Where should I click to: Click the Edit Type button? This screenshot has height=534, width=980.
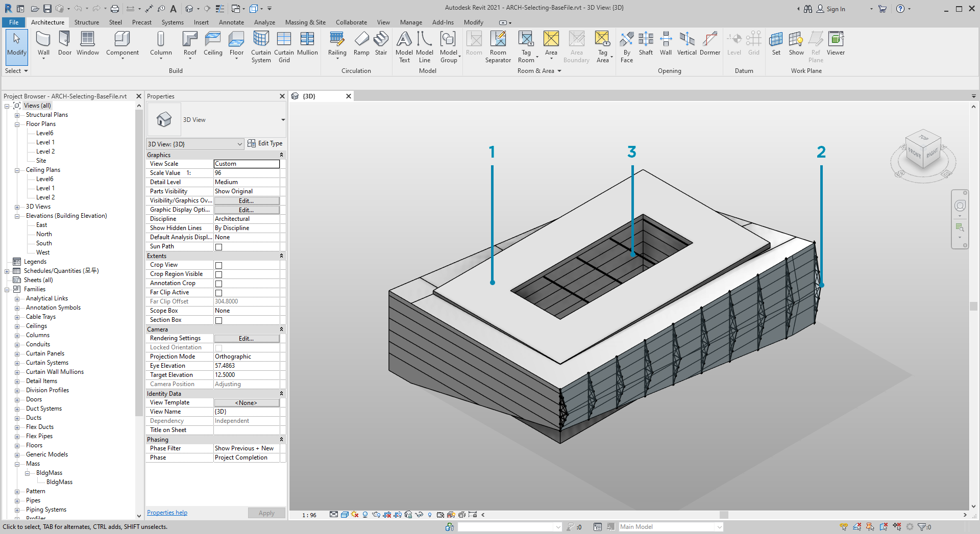tap(265, 144)
